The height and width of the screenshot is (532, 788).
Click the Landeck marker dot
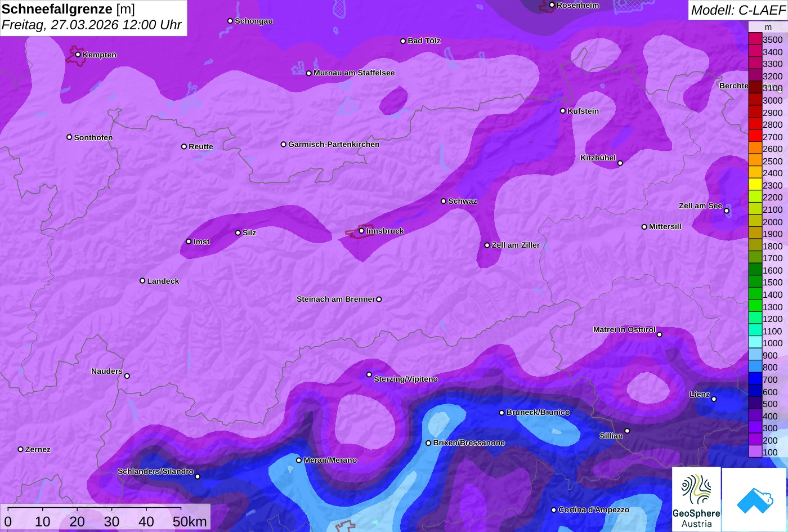click(x=142, y=280)
